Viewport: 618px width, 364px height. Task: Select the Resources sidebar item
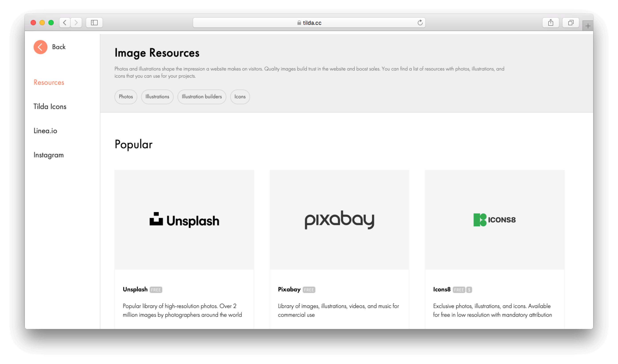coord(49,82)
